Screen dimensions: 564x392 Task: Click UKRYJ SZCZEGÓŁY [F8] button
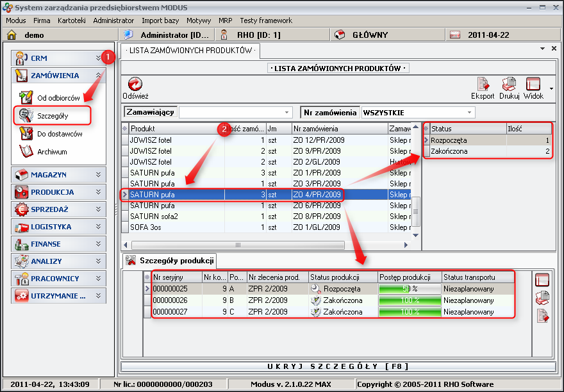point(337,366)
